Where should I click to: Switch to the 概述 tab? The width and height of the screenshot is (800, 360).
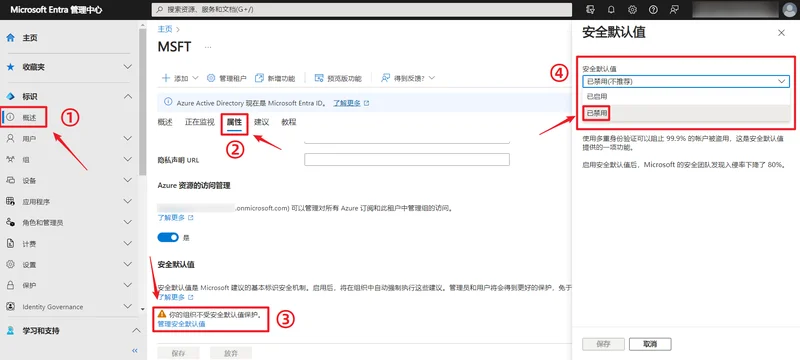165,122
